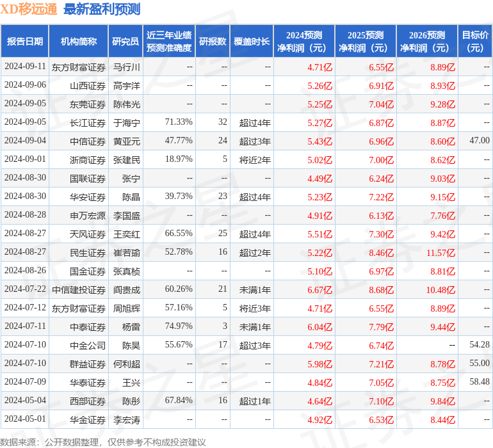
Task: Select researcher 陈伟光
Action: [x=127, y=104]
